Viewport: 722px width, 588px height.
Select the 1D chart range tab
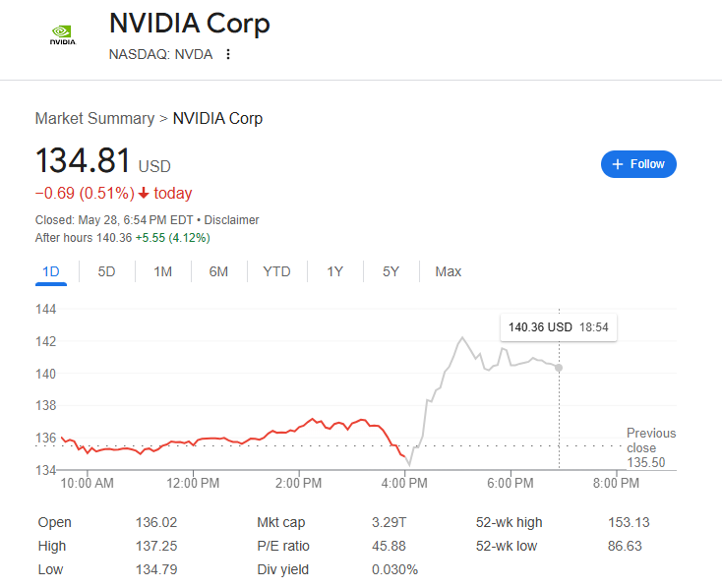click(51, 271)
